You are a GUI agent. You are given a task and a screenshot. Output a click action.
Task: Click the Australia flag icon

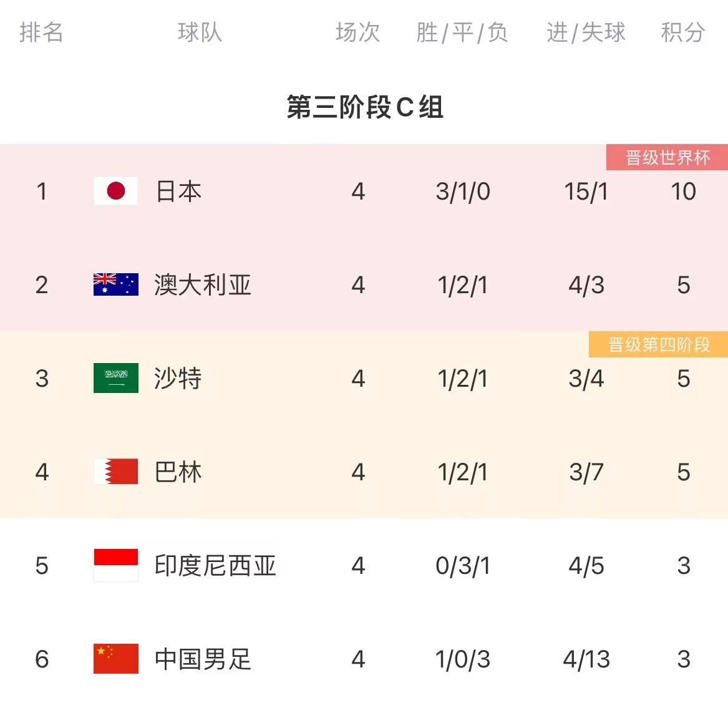(115, 284)
